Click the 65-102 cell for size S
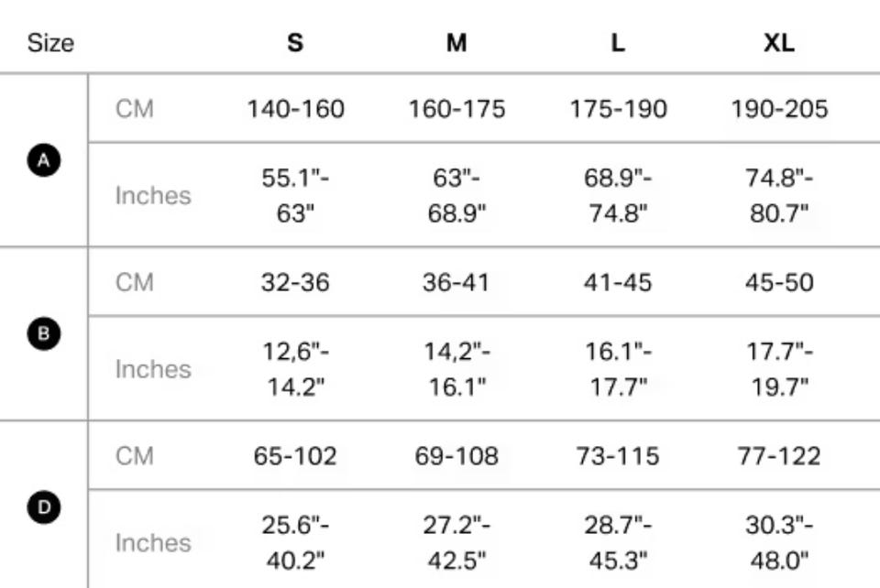This screenshot has width=880, height=588. 295,455
